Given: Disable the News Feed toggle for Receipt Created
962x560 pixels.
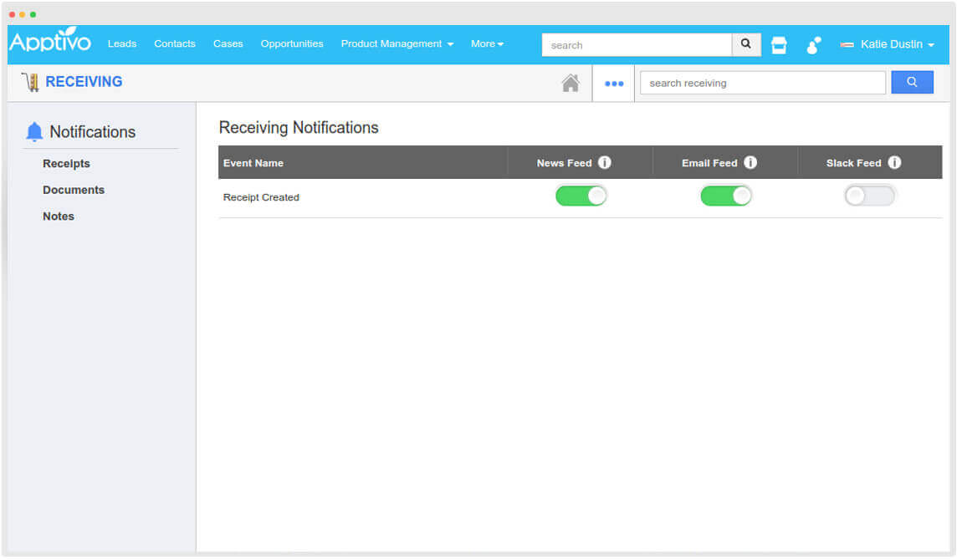Looking at the screenshot, I should (581, 195).
